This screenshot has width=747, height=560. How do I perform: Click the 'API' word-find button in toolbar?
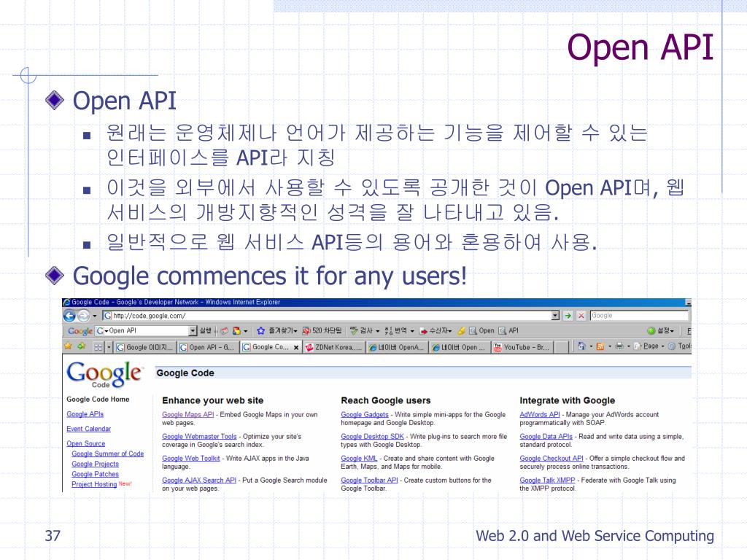tap(508, 331)
